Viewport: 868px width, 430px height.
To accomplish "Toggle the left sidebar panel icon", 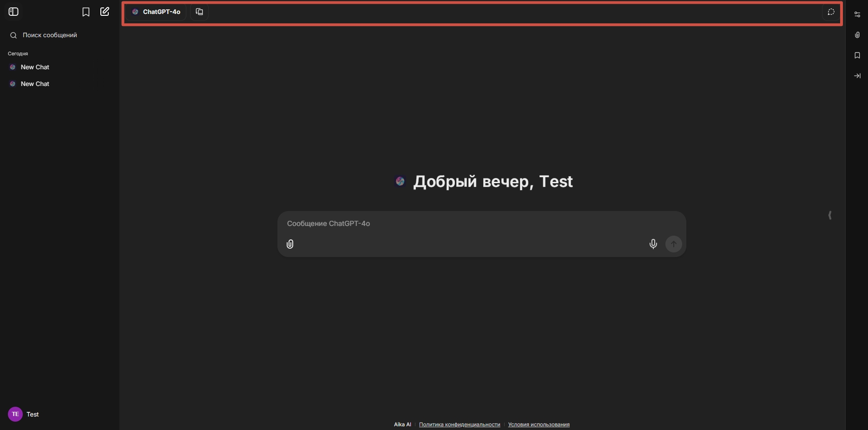I will point(13,12).
